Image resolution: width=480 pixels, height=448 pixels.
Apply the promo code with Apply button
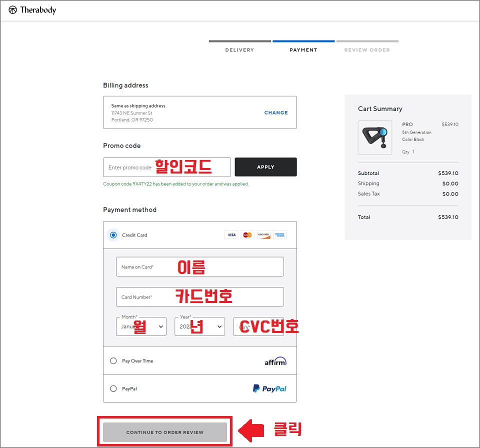[x=265, y=167]
